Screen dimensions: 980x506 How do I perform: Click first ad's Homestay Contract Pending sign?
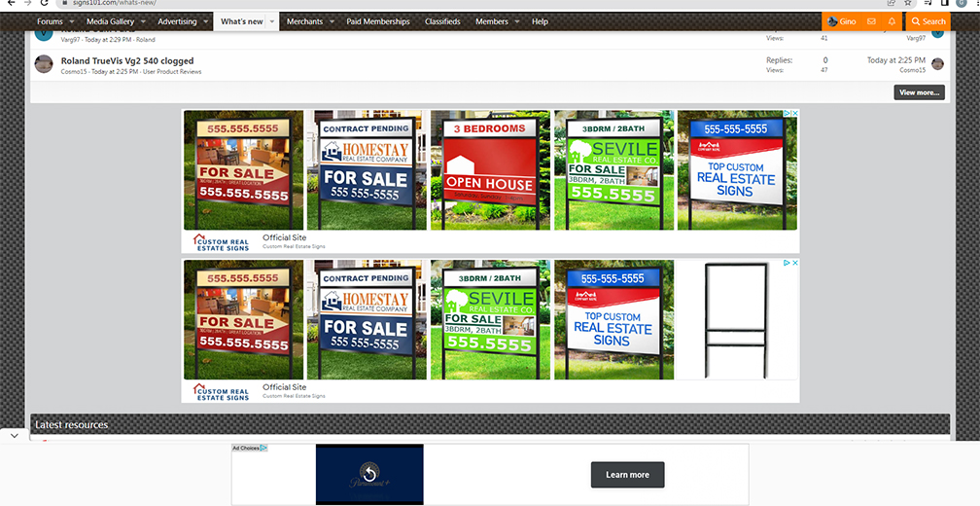pyautogui.click(x=367, y=170)
